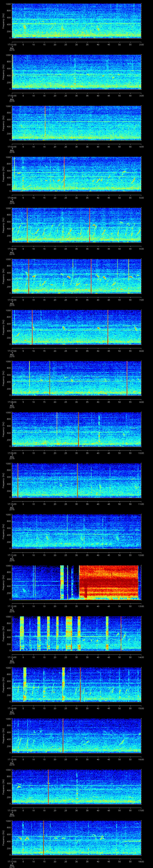This screenshot has height=868, width=153.
Task: Select the spectrogram panel starting at 17:17:00
Action: pos(77,837)
